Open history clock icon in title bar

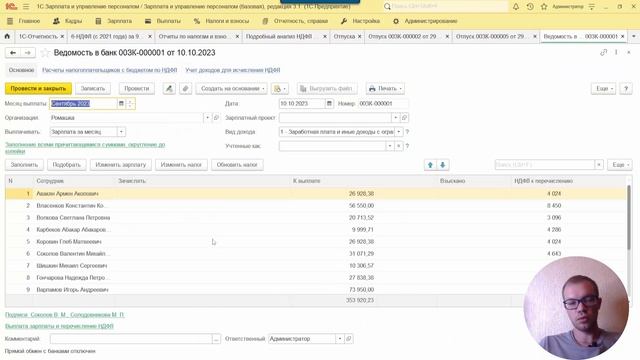530,7
